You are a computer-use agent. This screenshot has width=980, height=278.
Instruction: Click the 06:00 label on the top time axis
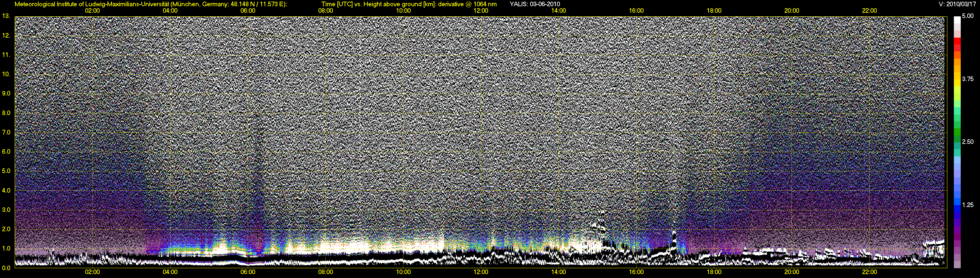[248, 10]
